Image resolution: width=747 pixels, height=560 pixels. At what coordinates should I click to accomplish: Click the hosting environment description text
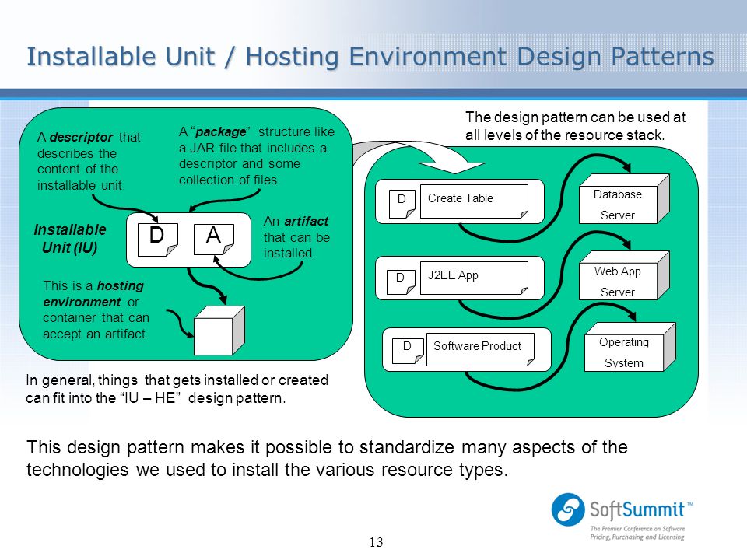coord(96,310)
